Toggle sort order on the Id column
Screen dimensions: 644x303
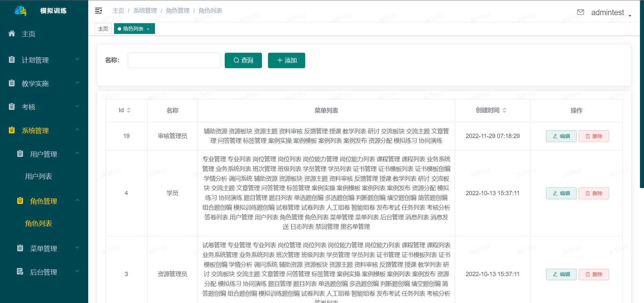pos(129,110)
